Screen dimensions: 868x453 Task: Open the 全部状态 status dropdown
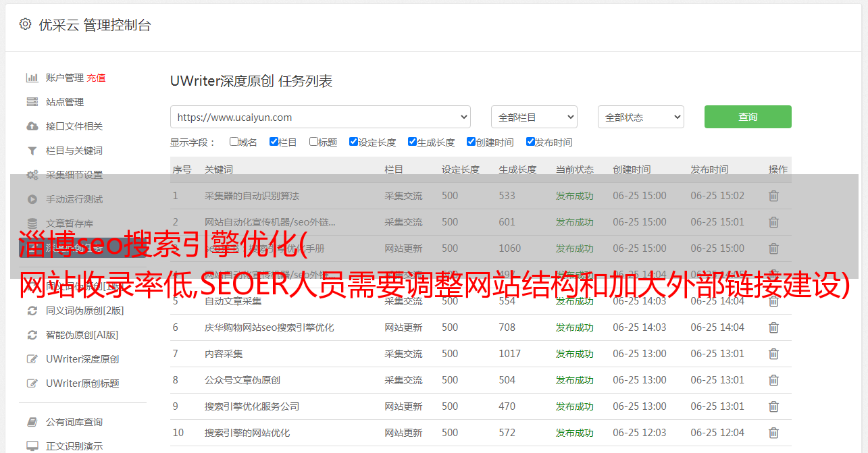[x=640, y=117]
